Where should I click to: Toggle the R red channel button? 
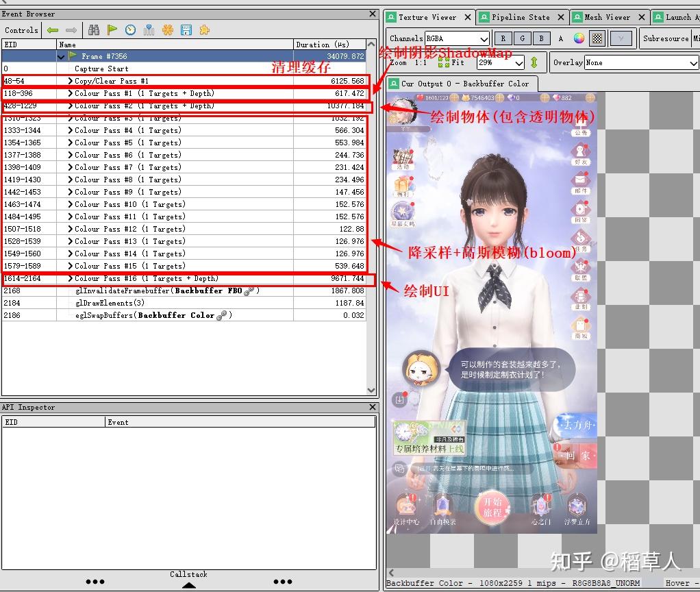pos(503,38)
